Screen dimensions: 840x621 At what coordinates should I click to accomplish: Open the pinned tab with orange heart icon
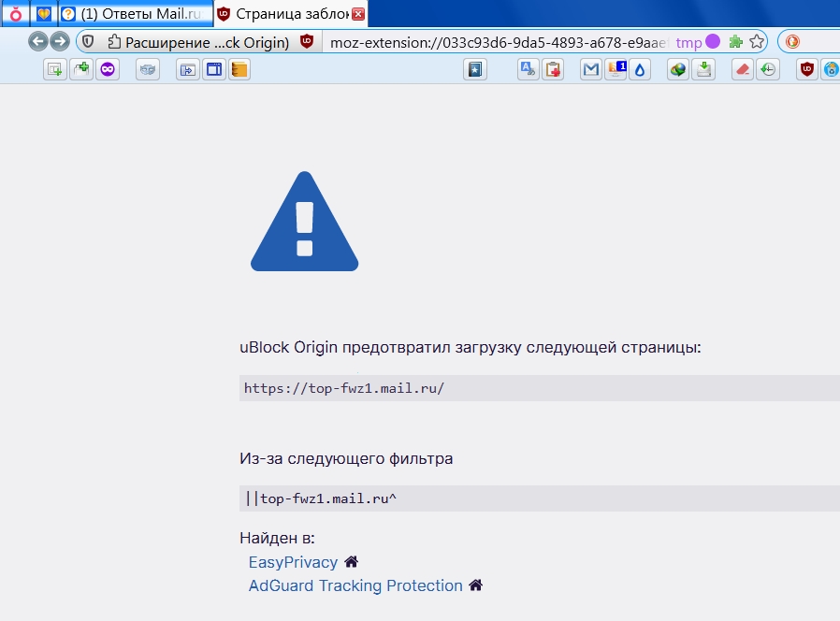pyautogui.click(x=43, y=14)
